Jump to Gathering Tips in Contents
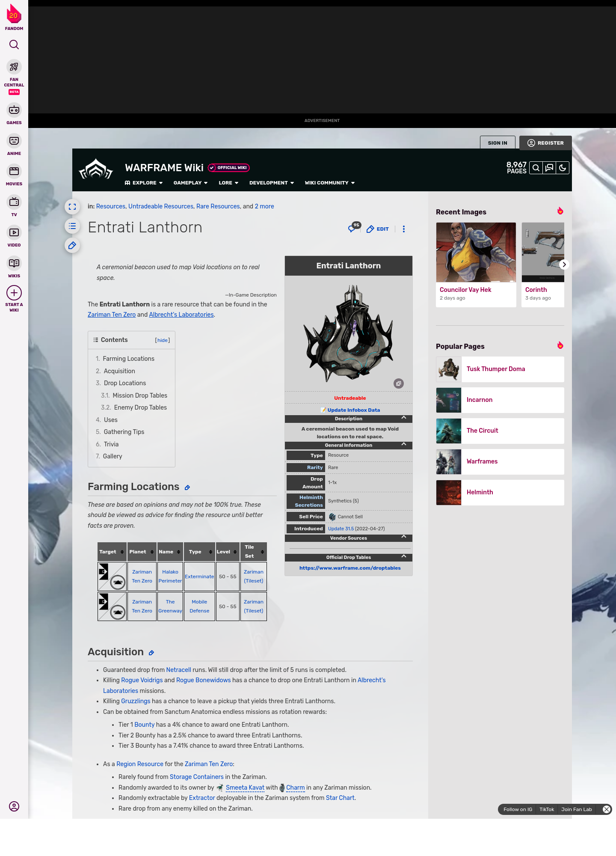Screen dimensions: 616x856 124,432
